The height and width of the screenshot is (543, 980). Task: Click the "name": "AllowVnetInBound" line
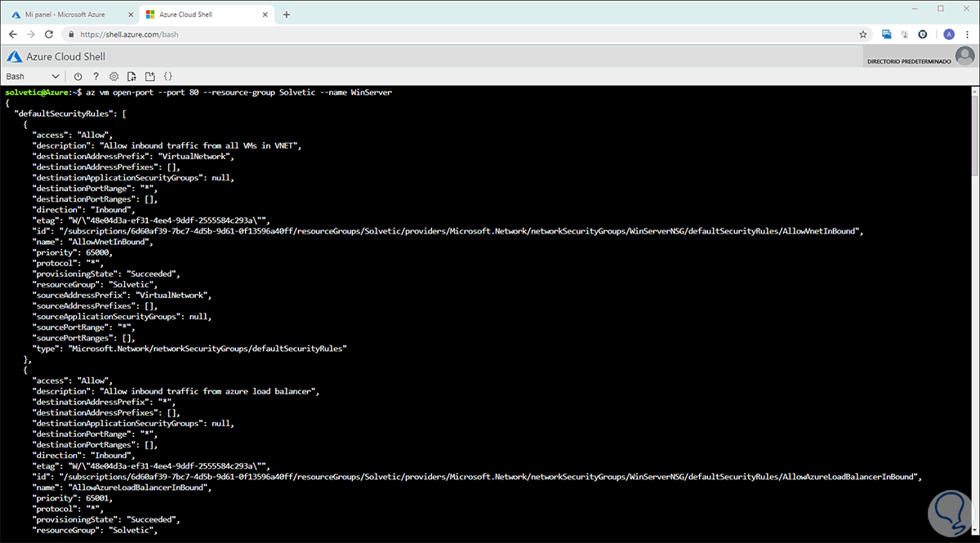(x=92, y=242)
